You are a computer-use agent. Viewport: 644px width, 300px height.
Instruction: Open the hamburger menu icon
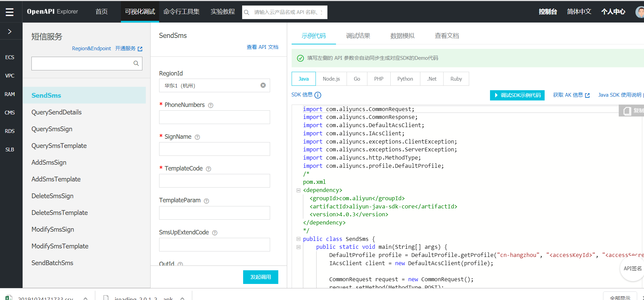[10, 12]
